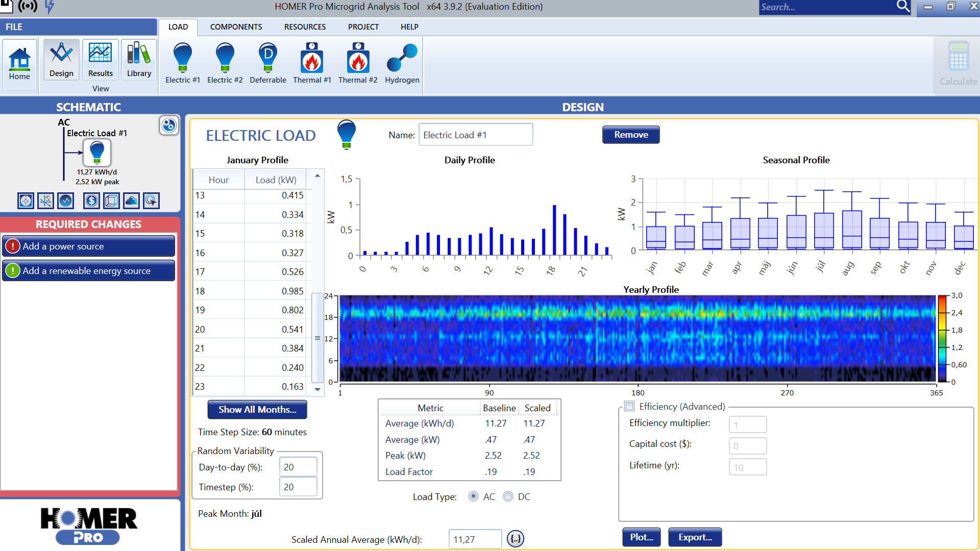The image size is (980, 551).
Task: Enable the Efficiency (Advanced) checkbox
Action: (630, 406)
